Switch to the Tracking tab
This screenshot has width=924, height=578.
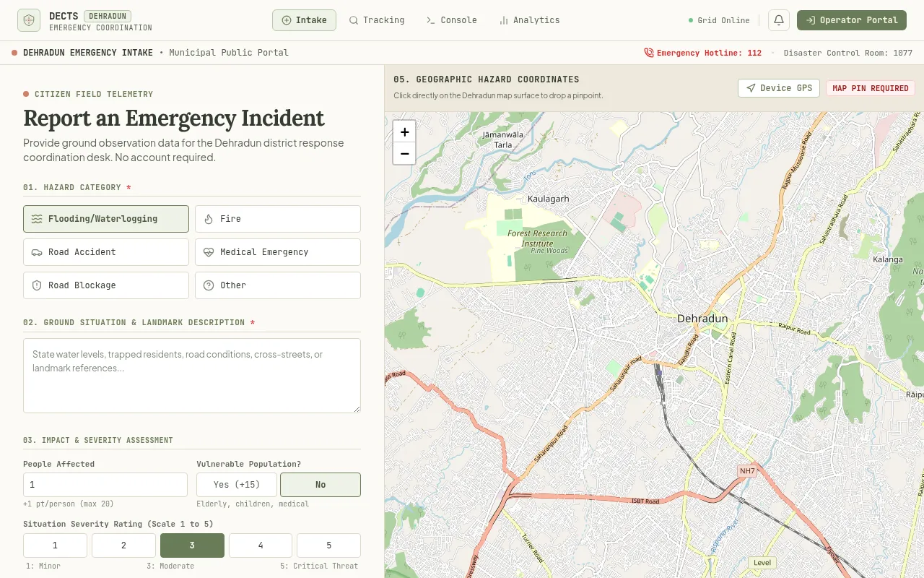(376, 20)
